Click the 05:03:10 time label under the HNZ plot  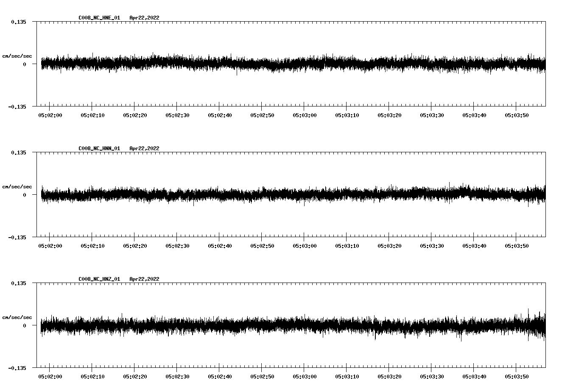(347, 376)
